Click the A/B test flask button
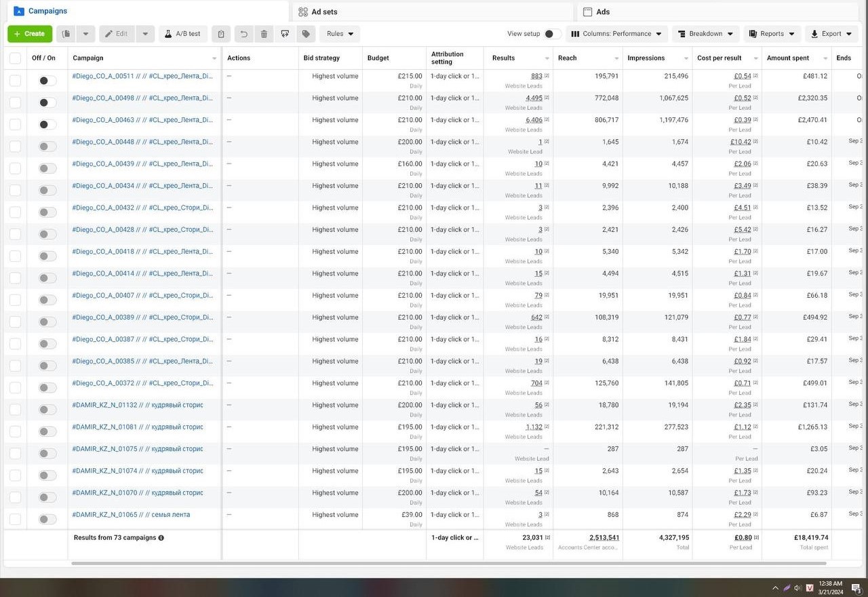 coord(183,34)
